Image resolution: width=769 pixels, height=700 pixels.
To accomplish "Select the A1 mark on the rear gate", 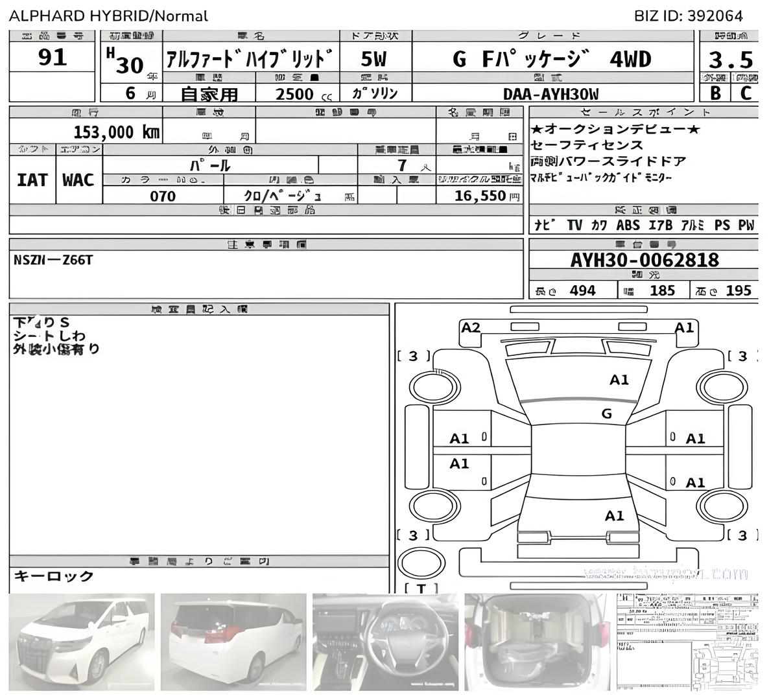I will pos(614,516).
